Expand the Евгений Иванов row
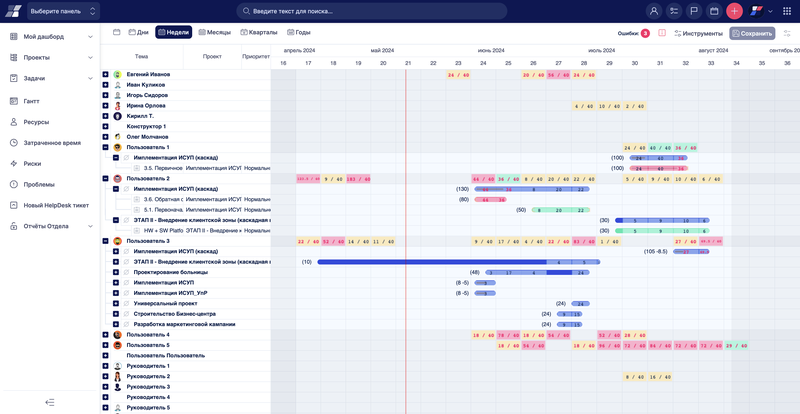The image size is (800, 414). 105,75
